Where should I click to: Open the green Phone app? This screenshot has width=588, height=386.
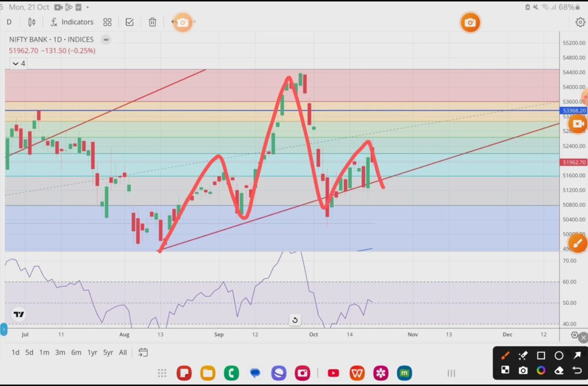coord(231,373)
